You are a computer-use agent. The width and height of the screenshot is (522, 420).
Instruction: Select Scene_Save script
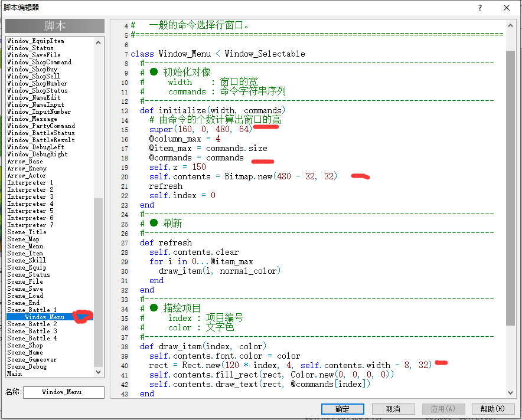pyautogui.click(x=25, y=288)
